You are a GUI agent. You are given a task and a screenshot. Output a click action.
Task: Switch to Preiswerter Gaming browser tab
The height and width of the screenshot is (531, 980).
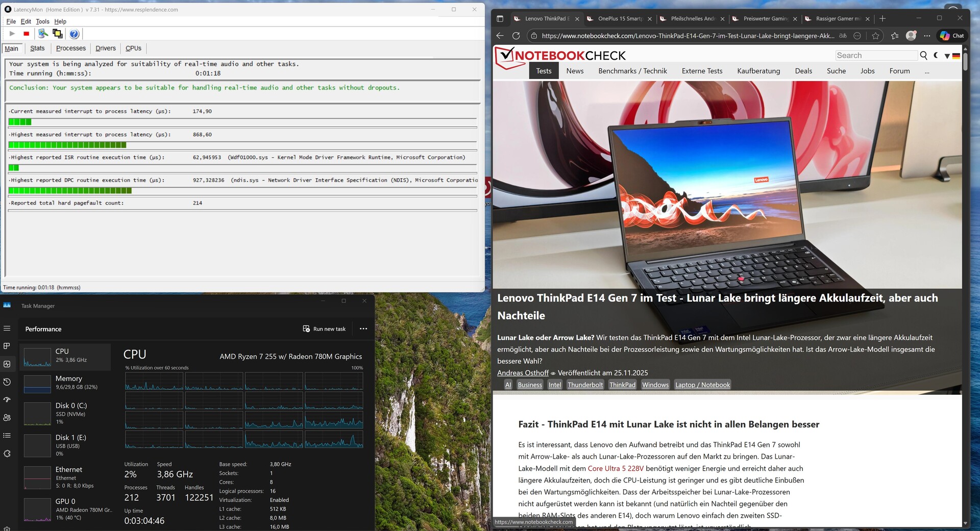765,18
